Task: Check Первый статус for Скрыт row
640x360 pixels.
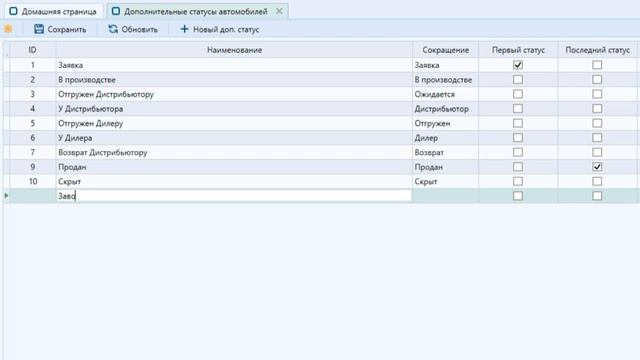Action: pos(518,181)
